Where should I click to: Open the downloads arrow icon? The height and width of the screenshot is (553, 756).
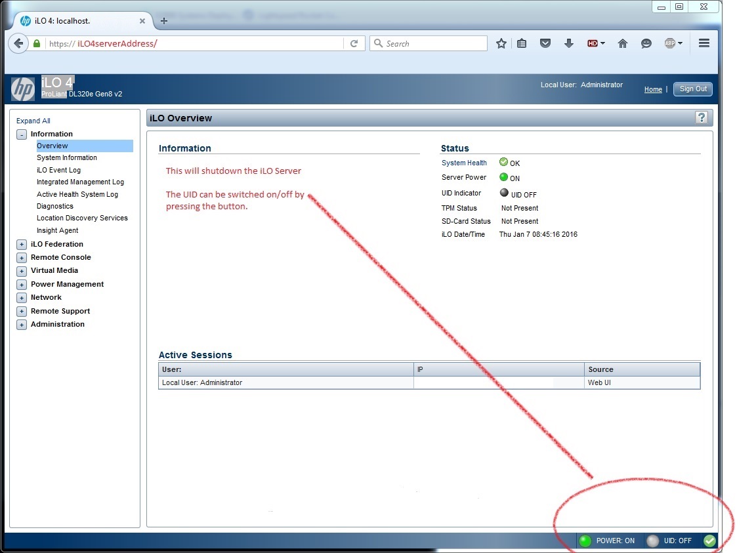click(569, 43)
